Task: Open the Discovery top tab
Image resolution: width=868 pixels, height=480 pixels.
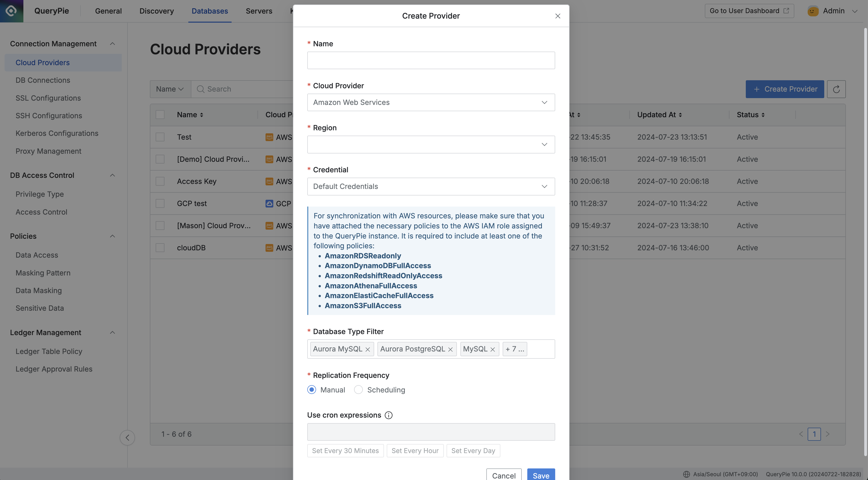Action: pyautogui.click(x=157, y=11)
